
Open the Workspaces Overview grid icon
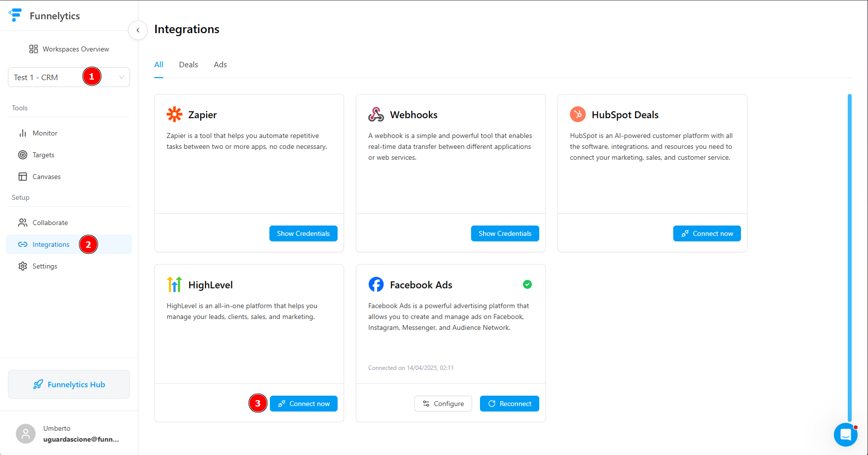pyautogui.click(x=34, y=49)
